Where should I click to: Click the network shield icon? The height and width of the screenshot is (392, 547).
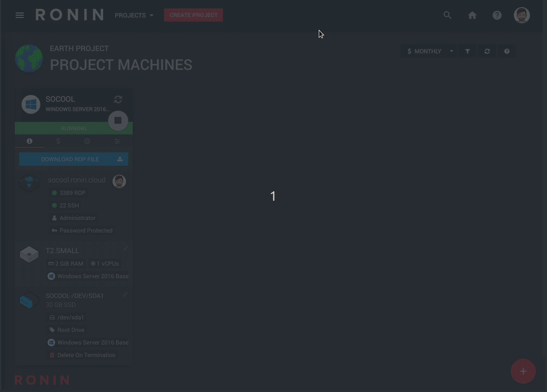pyautogui.click(x=30, y=184)
